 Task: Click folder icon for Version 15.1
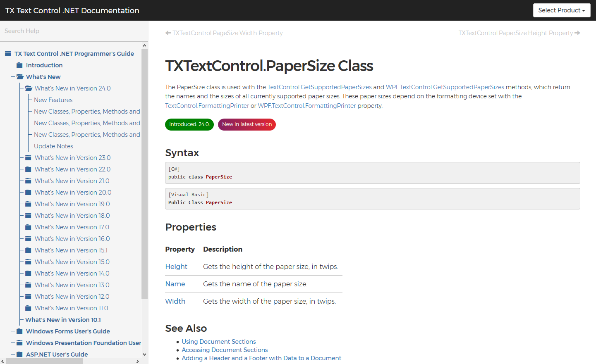coord(28,250)
